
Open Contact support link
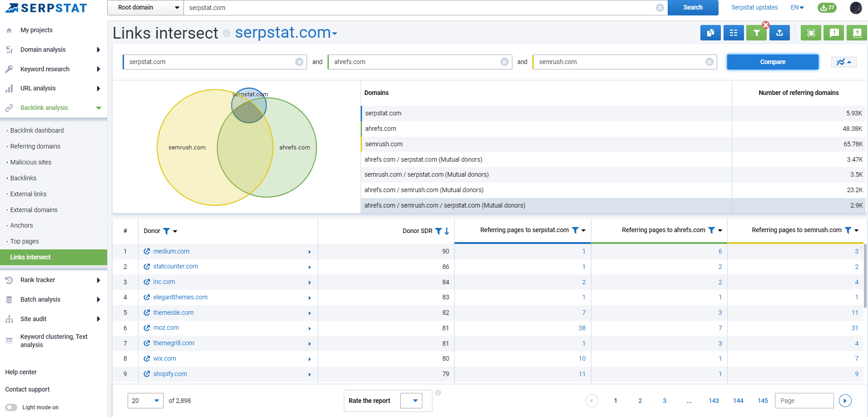point(27,389)
